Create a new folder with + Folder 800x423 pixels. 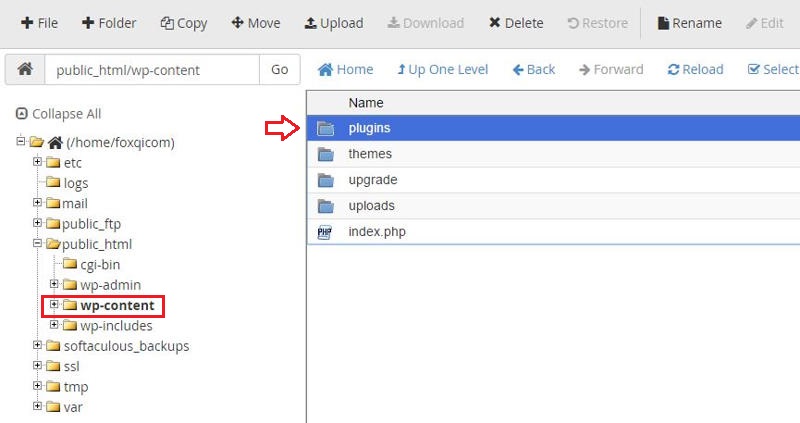[109, 23]
